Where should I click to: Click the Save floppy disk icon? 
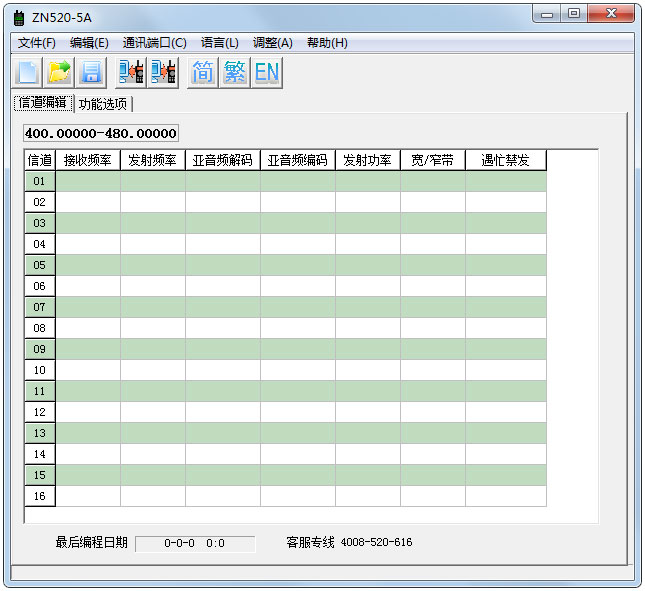click(x=91, y=73)
